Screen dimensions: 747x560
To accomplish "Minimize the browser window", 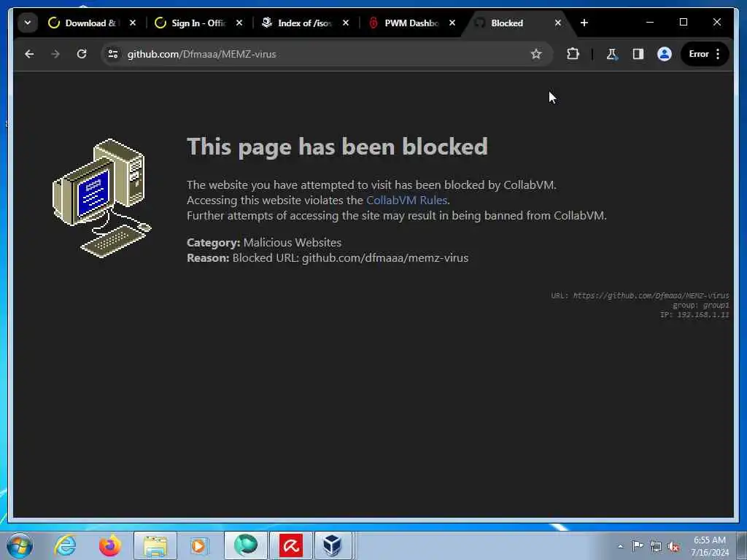I will tap(650, 23).
